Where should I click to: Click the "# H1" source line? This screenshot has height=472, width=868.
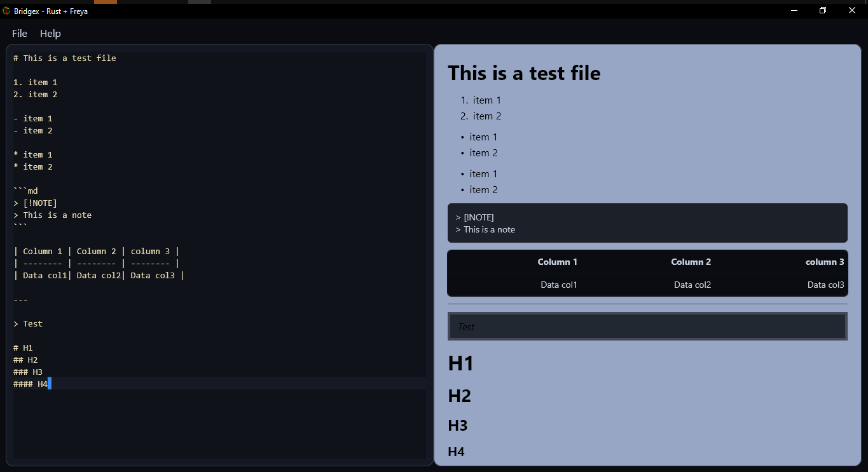(23, 347)
